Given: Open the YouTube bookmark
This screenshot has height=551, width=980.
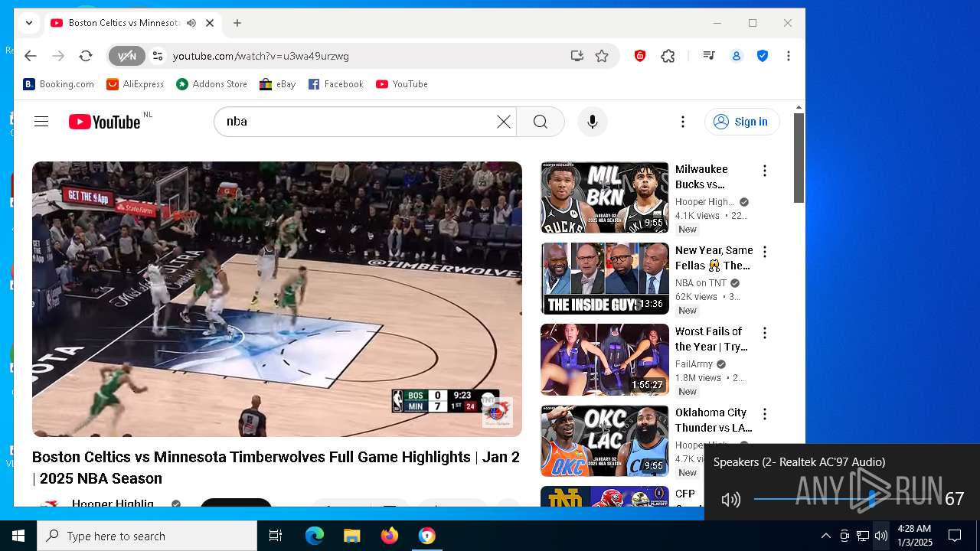Looking at the screenshot, I should (x=402, y=84).
